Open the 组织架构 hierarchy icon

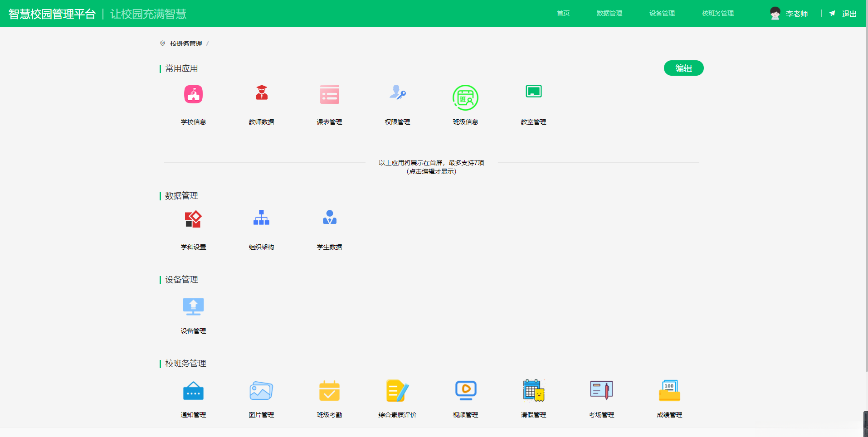pos(262,217)
